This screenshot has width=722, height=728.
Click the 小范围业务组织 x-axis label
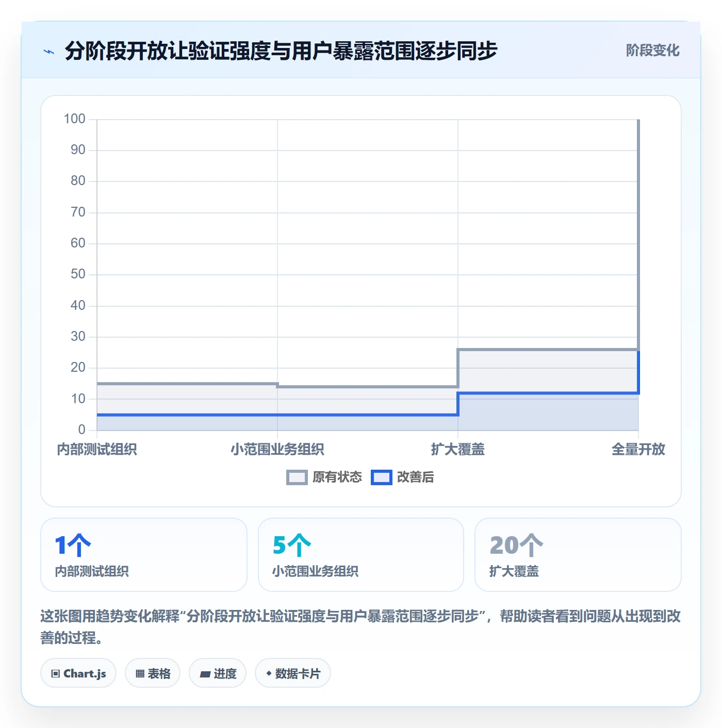[277, 450]
